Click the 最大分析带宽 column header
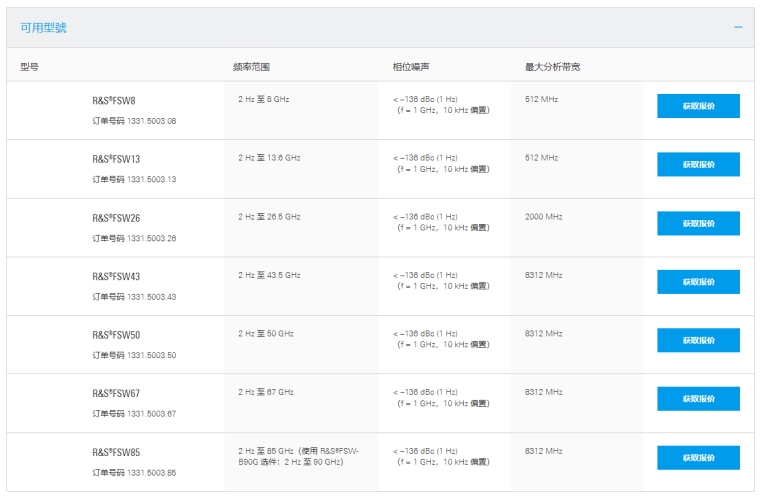This screenshot has width=760, height=499. click(x=552, y=67)
